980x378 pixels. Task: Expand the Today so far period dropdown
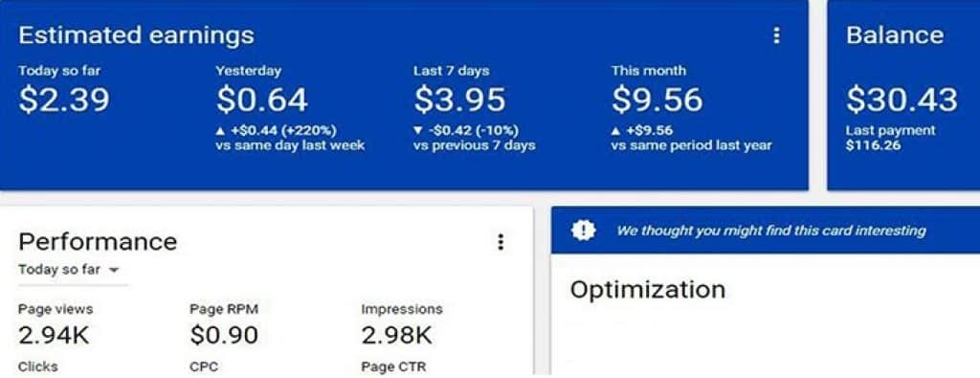pos(69,270)
